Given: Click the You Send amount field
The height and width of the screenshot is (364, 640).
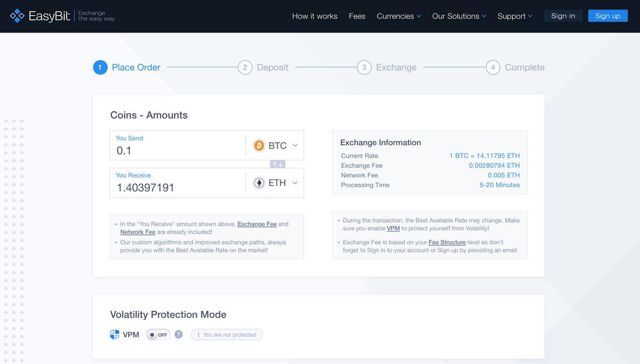Looking at the screenshot, I should click(x=178, y=145).
